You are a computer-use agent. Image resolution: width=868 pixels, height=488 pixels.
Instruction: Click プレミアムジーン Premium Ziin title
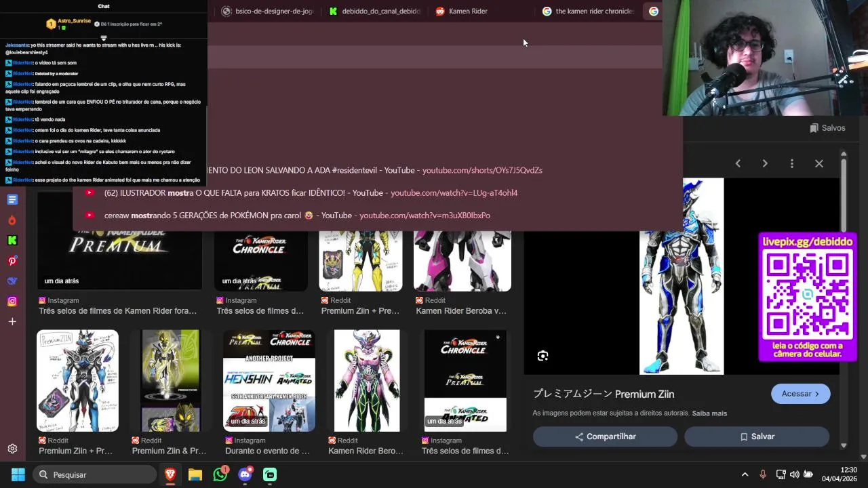(x=604, y=394)
